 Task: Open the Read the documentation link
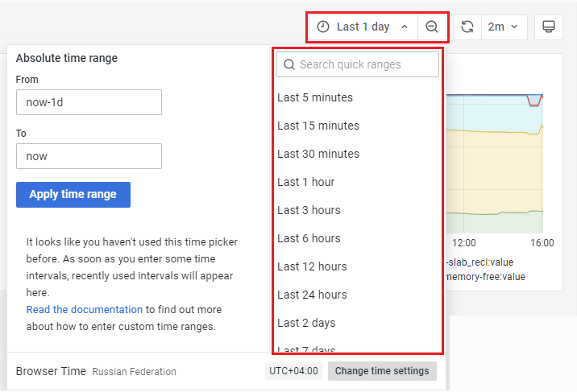click(x=85, y=309)
